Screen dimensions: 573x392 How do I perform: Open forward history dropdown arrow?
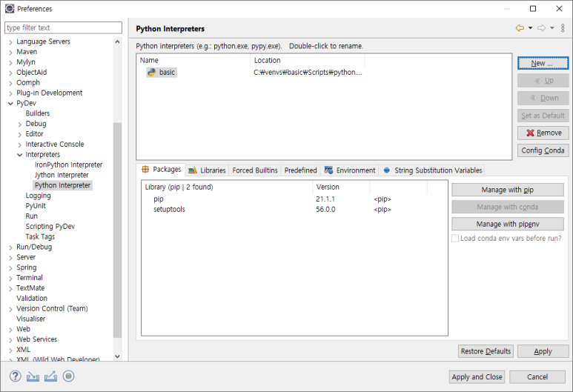click(x=552, y=27)
